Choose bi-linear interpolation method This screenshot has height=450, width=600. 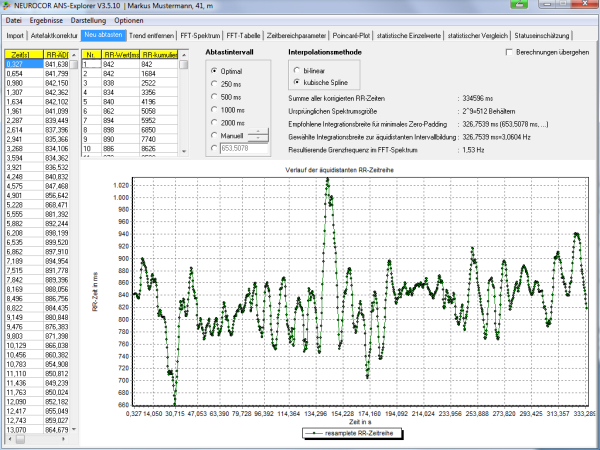[297, 70]
